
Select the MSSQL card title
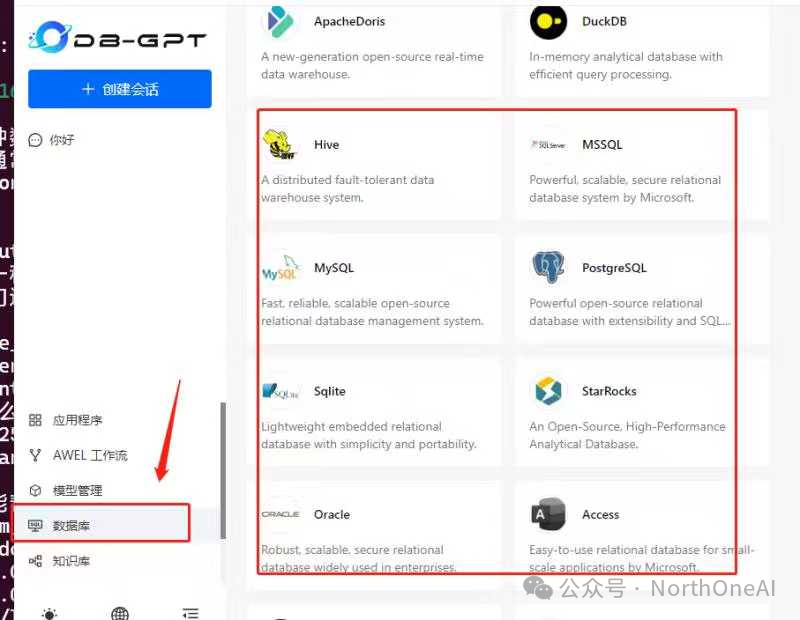(x=603, y=144)
